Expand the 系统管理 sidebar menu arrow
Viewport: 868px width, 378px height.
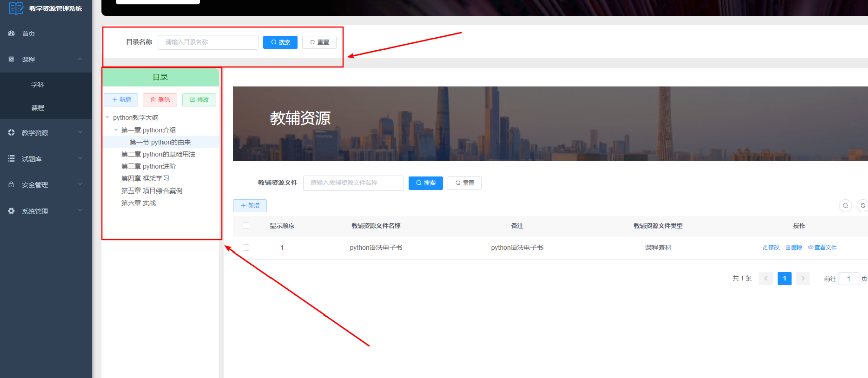80,211
